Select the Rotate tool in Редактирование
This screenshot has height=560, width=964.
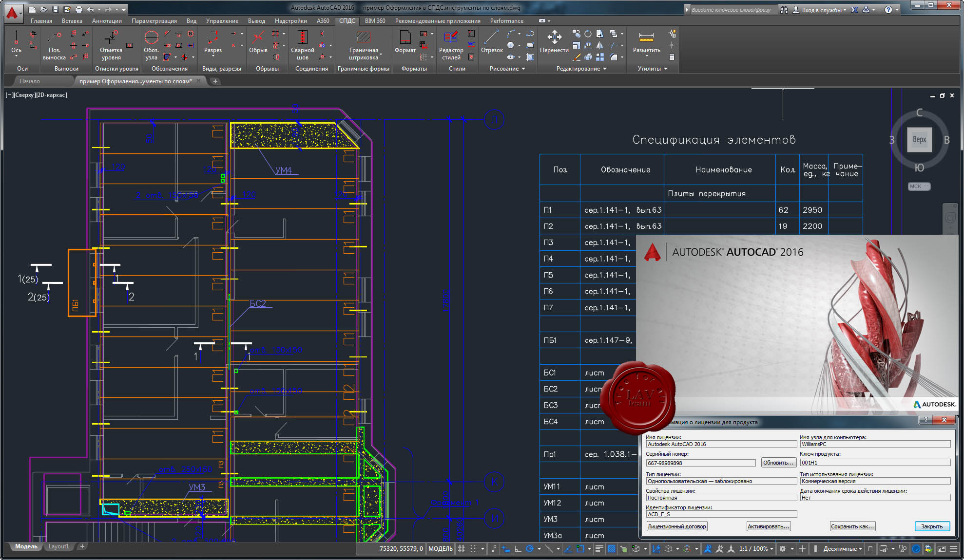tap(588, 34)
